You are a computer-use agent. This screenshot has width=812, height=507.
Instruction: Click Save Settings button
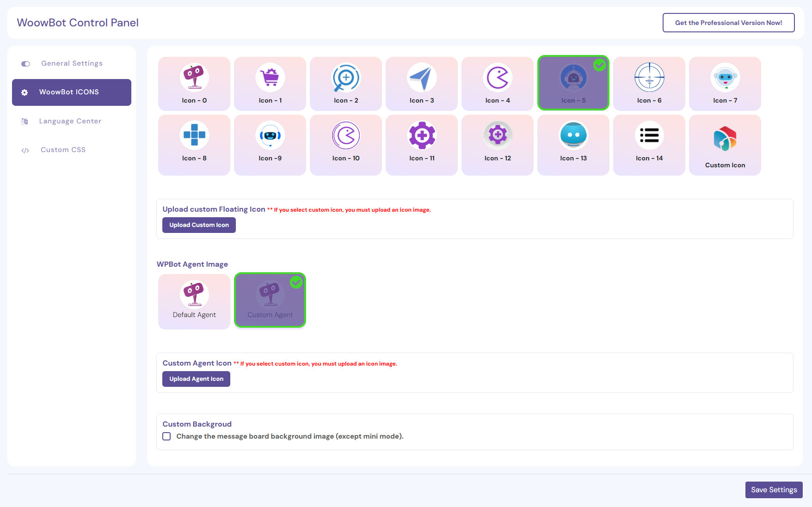774,490
